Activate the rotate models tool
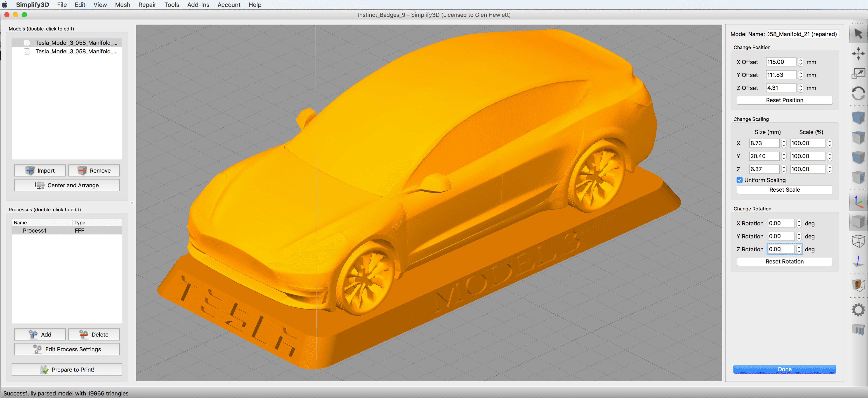 click(x=858, y=93)
